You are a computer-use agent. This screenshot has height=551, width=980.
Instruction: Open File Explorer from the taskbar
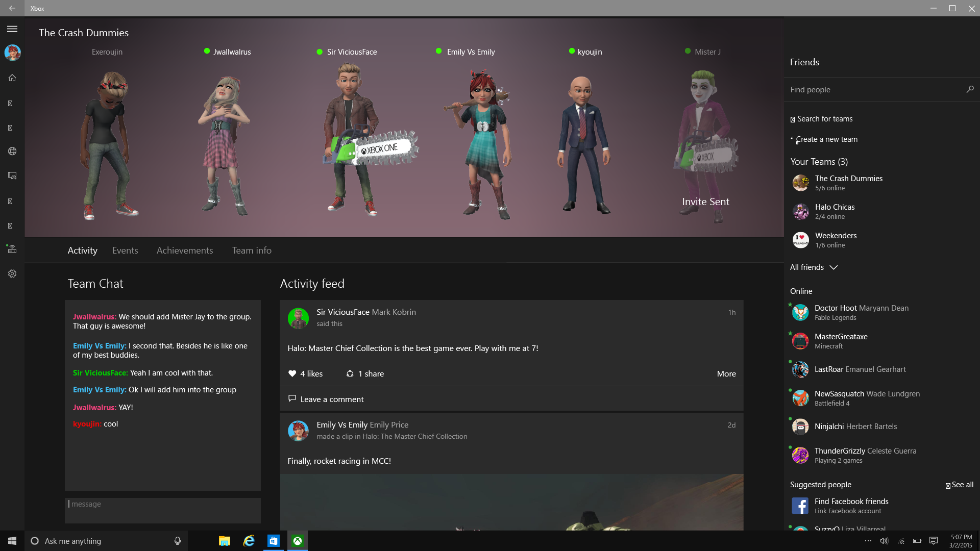pyautogui.click(x=224, y=541)
